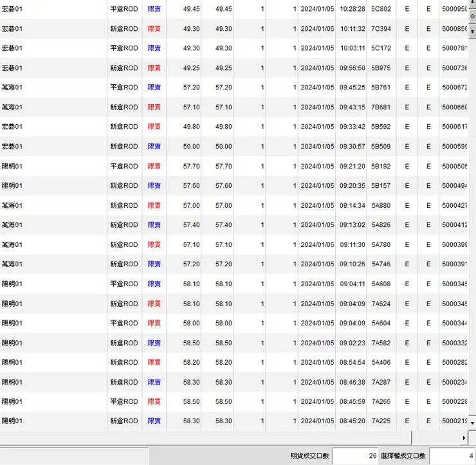476x465 pixels.
Task: Click red 限買 in the 7A265 row
Action: click(154, 401)
